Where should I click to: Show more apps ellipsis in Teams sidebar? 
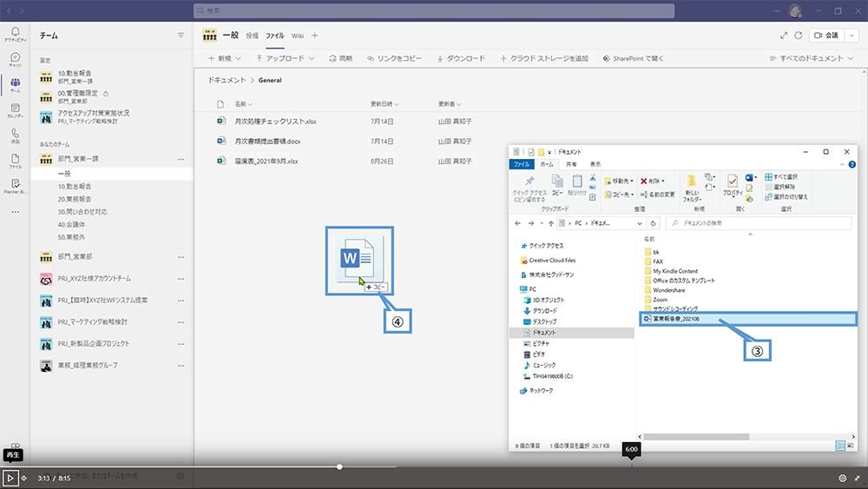(16, 212)
